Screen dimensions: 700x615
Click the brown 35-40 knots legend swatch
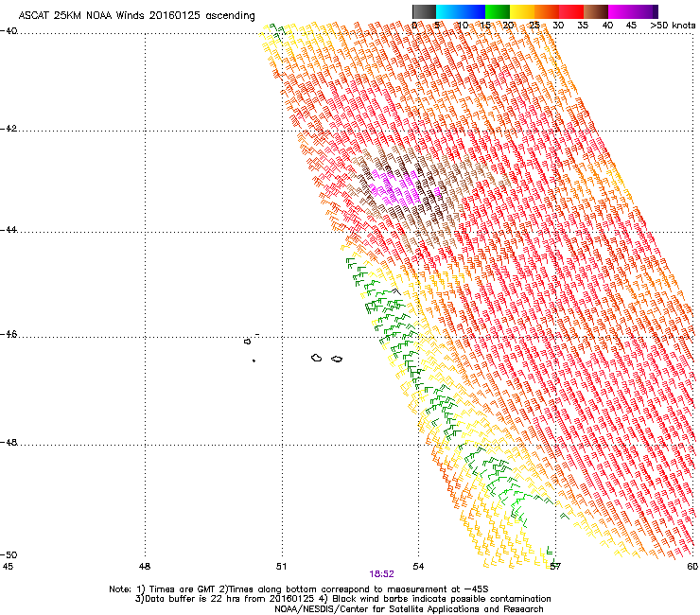pyautogui.click(x=596, y=11)
